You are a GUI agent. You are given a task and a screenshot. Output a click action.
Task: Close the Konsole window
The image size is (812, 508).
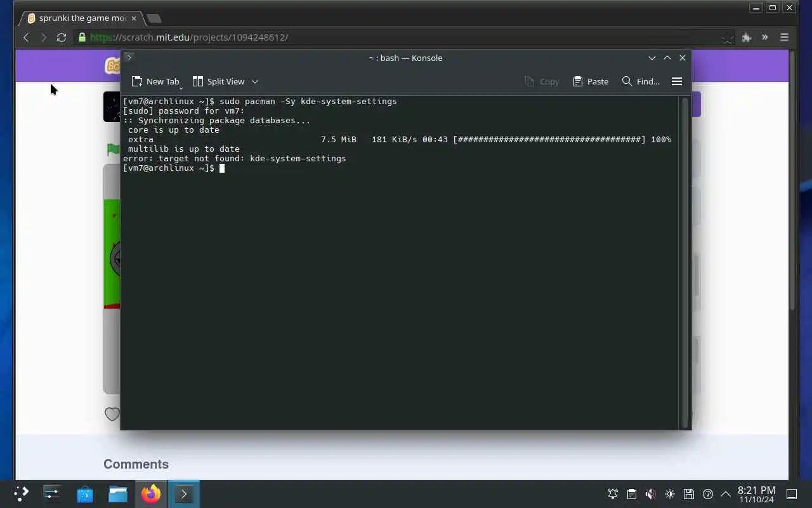tap(683, 58)
